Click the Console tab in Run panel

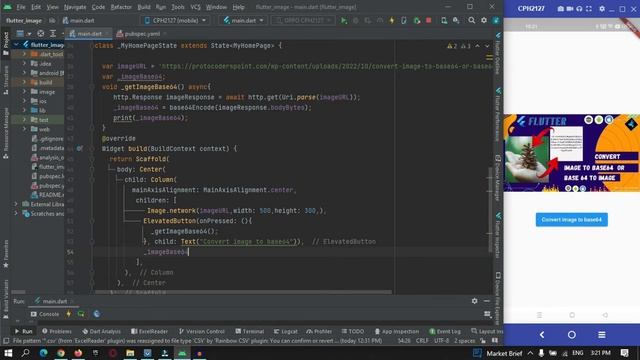(x=45, y=314)
